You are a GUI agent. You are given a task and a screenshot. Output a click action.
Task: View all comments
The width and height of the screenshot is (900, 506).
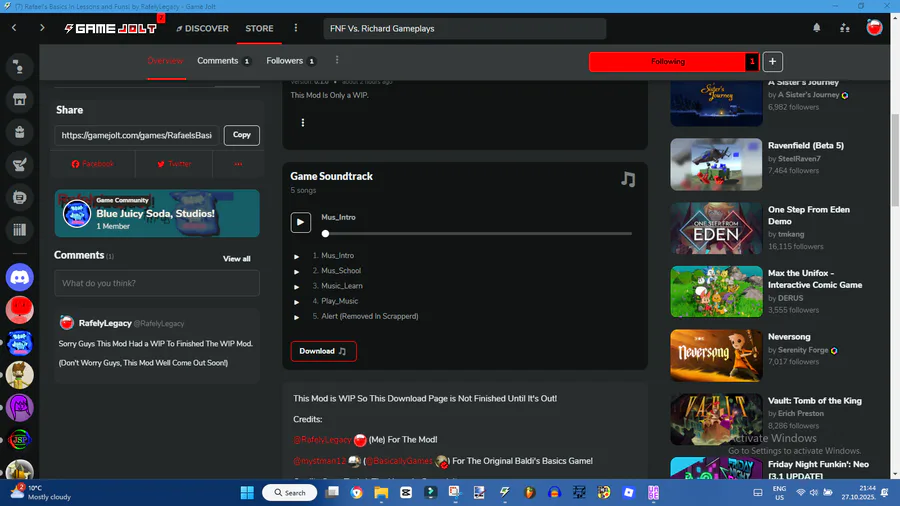pos(236,259)
